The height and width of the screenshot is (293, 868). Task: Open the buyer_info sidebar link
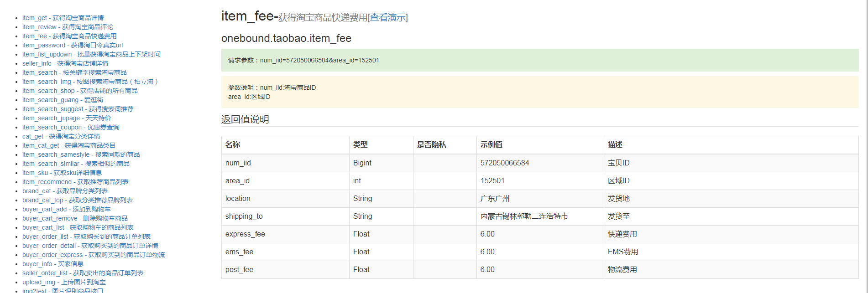[x=53, y=264]
